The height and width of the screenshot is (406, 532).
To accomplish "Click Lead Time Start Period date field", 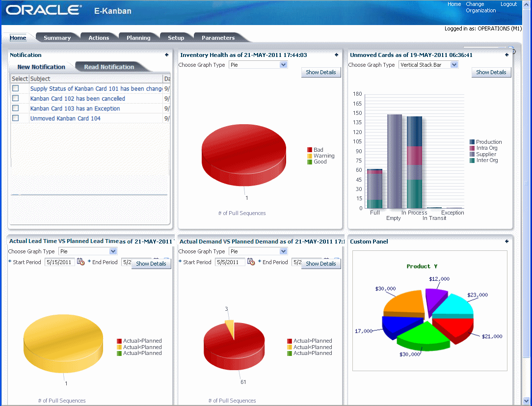I will 60,262.
